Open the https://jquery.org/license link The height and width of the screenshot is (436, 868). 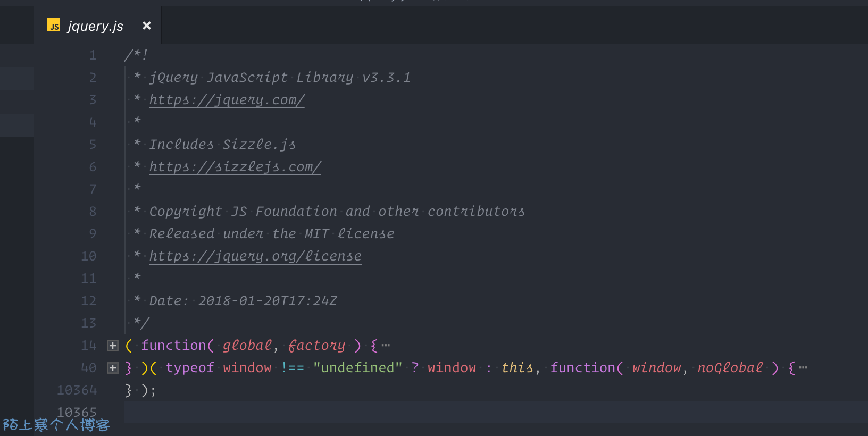click(255, 256)
